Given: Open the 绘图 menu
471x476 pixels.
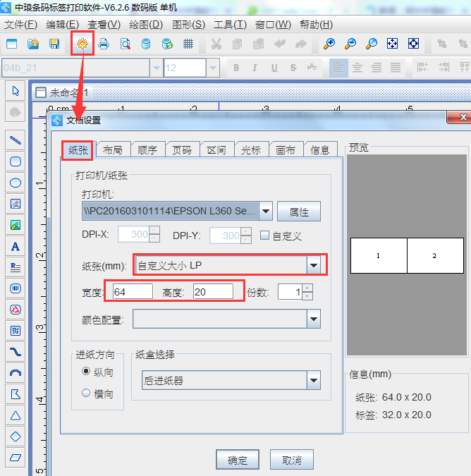Looking at the screenshot, I should (x=146, y=24).
